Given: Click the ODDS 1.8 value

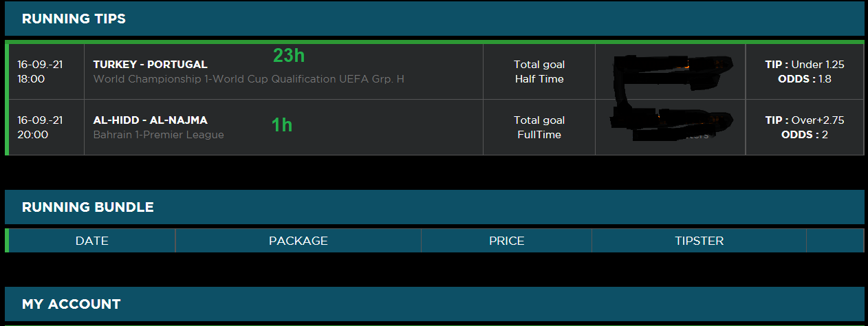Looking at the screenshot, I should (x=805, y=79).
